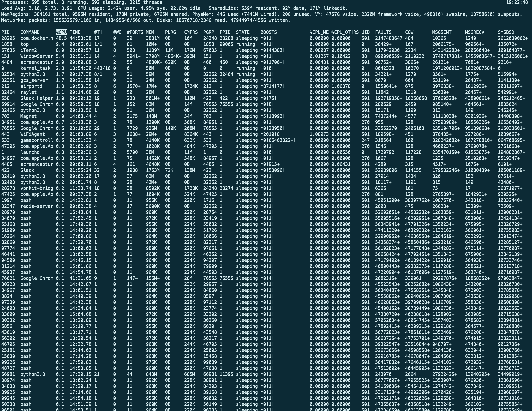Click the airportd process name
The height and width of the screenshot is (411, 532).
click(x=31, y=86)
